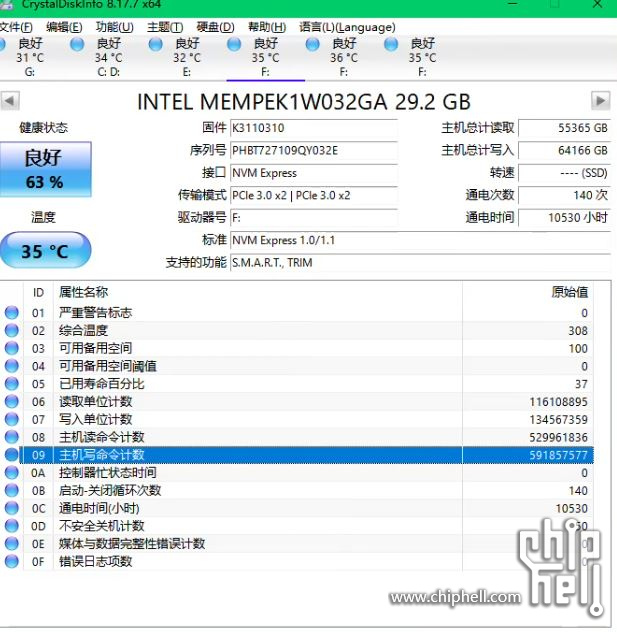The image size is (617, 632).
Task: Click the serial number field PHBT727109QY032E
Action: pos(314,151)
